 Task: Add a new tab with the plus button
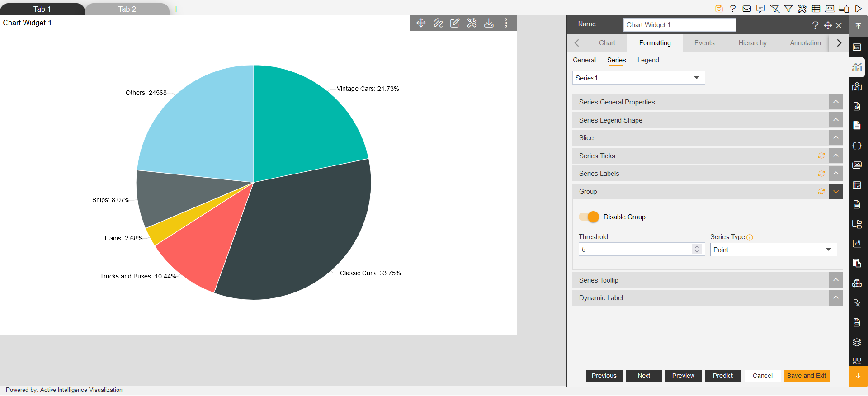click(176, 9)
